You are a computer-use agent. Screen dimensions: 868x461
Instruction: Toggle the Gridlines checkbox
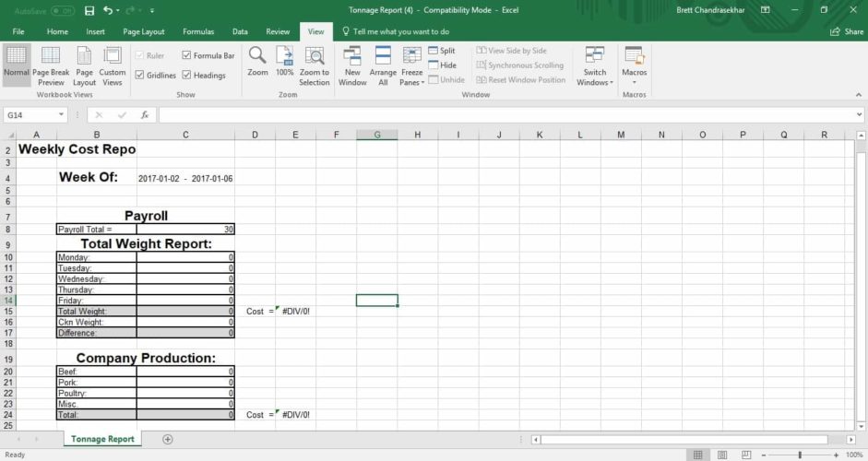(141, 76)
